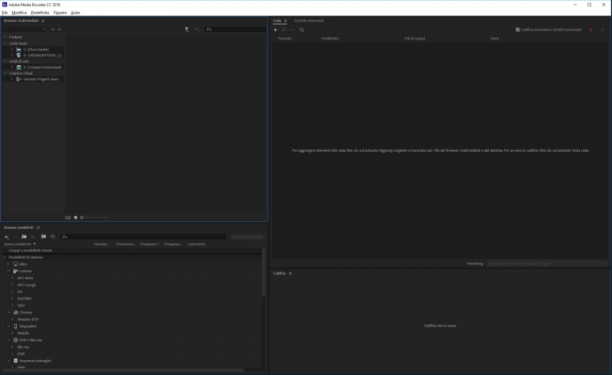Select the E: network drive entry
Image resolution: width=612 pixels, height=375 pixels.
coord(42,68)
